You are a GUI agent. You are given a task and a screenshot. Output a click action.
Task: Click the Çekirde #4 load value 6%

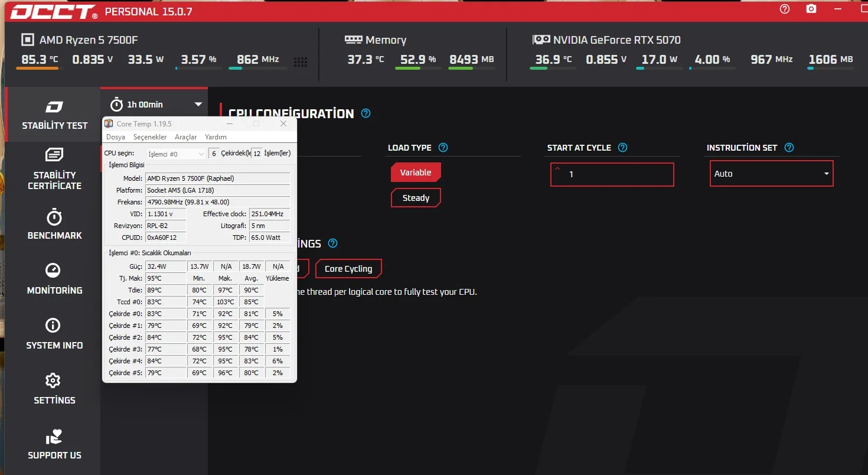pos(278,361)
